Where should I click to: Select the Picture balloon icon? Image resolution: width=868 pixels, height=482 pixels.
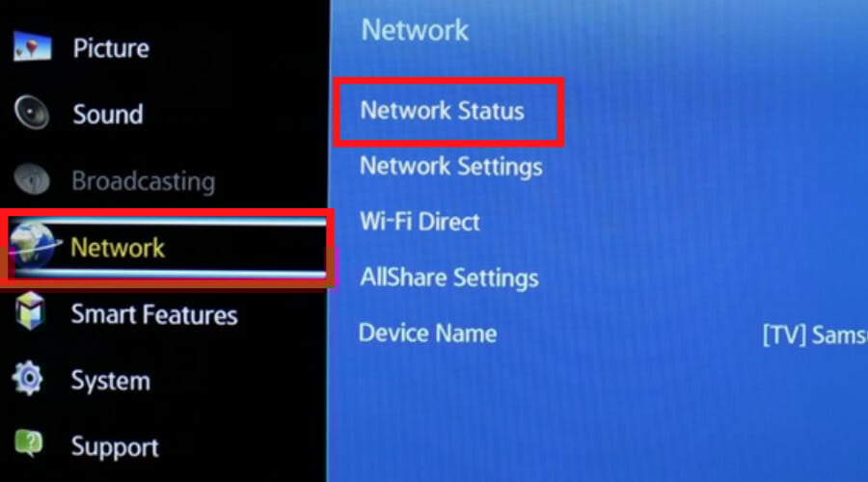click(32, 46)
